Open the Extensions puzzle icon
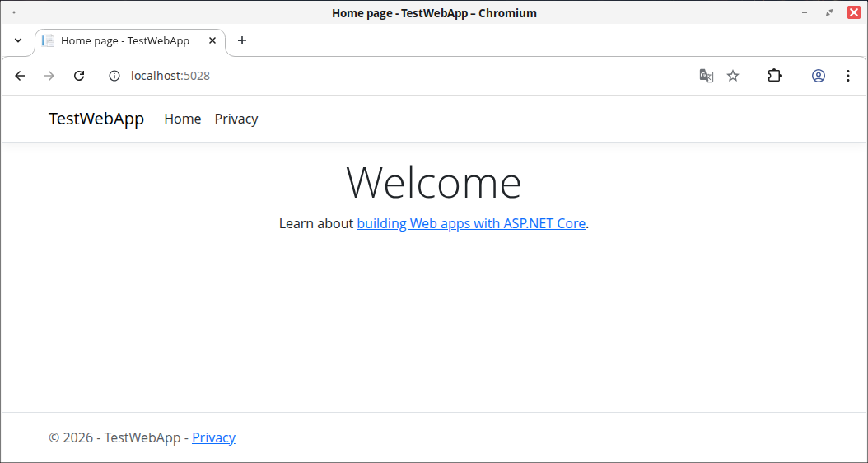This screenshot has height=463, width=868. 774,76
